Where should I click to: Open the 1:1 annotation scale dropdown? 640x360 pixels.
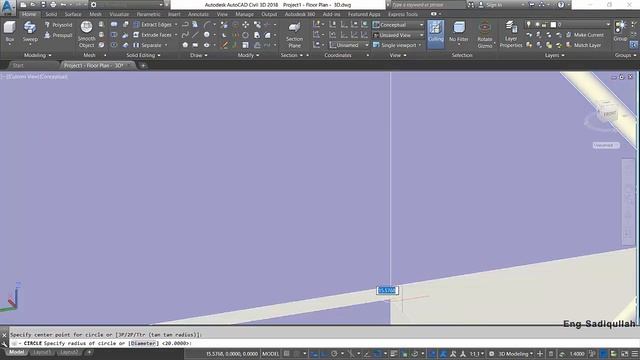pyautogui.click(x=476, y=354)
